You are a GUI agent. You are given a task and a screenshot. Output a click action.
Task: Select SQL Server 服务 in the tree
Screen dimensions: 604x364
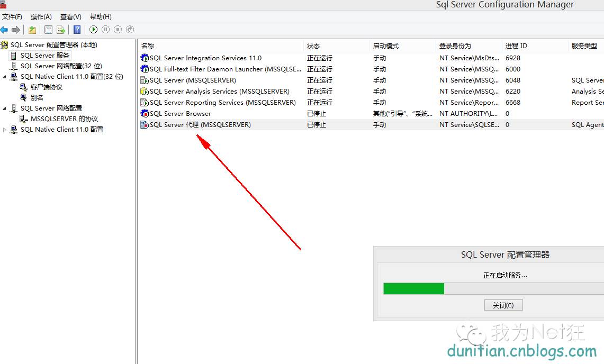[45, 56]
